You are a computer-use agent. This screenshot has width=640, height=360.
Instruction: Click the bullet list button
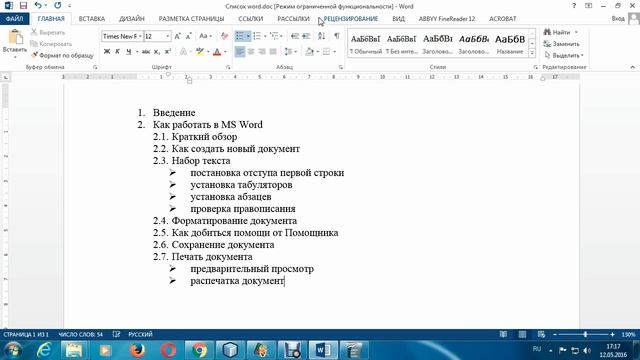pos(240,36)
